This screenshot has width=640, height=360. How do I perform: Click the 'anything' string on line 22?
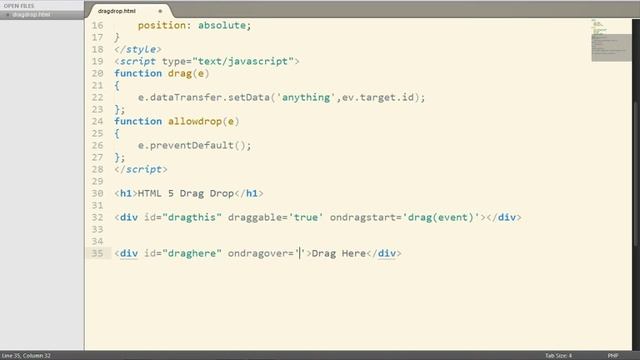coord(306,98)
